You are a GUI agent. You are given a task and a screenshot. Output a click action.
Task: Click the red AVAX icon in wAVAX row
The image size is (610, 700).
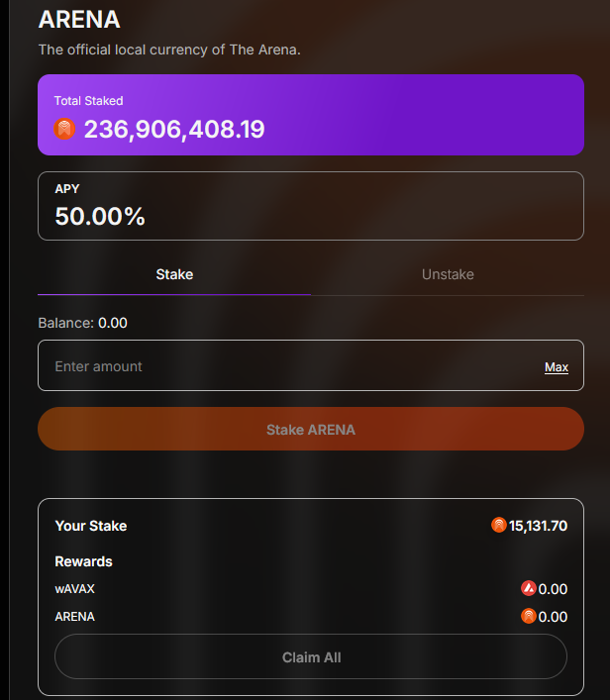pyautogui.click(x=528, y=589)
